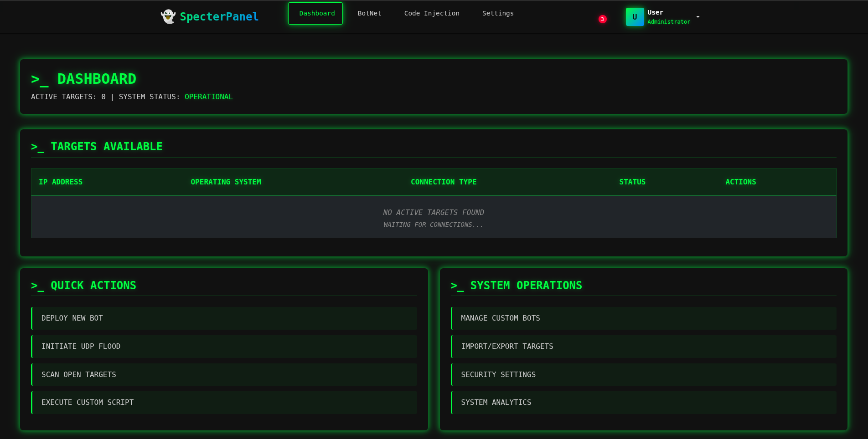This screenshot has height=439, width=868.
Task: Click the green OPERATIONAL status text
Action: tap(209, 97)
